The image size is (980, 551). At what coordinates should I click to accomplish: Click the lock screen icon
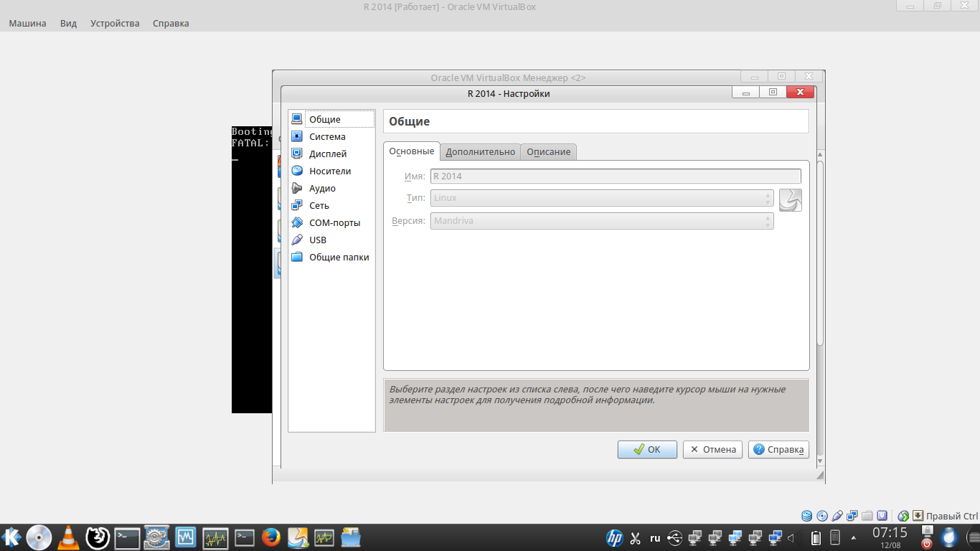click(926, 532)
